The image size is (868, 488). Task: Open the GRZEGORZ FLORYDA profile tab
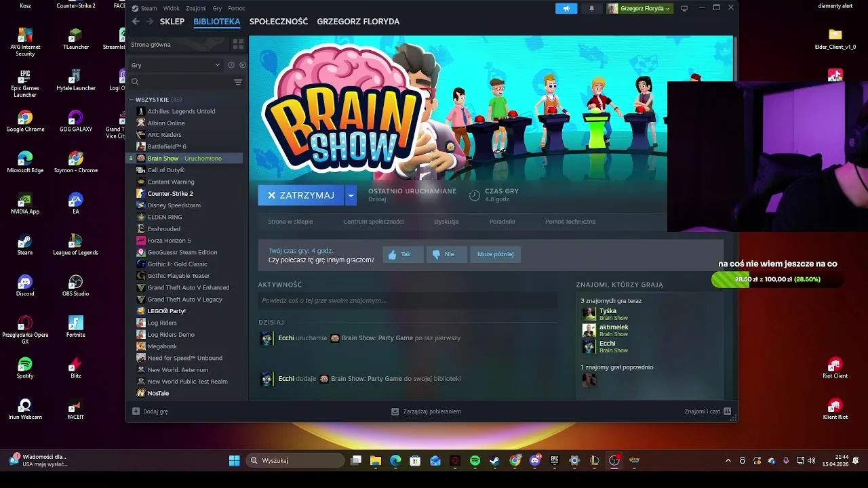[358, 22]
